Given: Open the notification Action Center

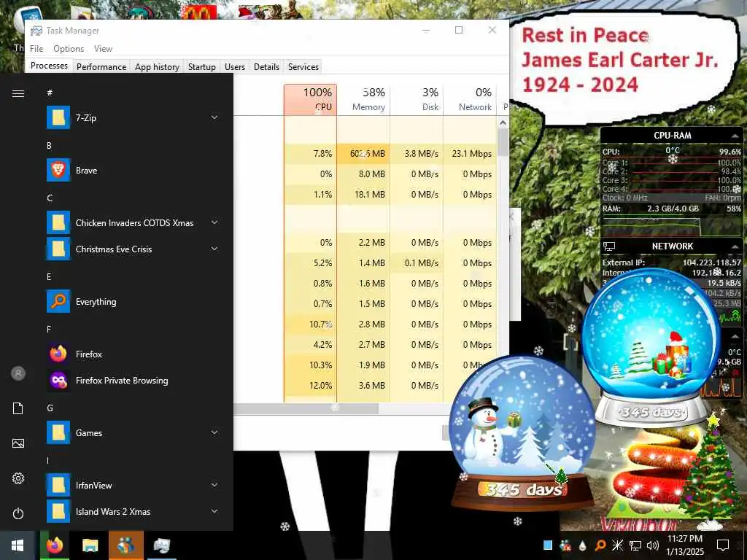Looking at the screenshot, I should [723, 545].
